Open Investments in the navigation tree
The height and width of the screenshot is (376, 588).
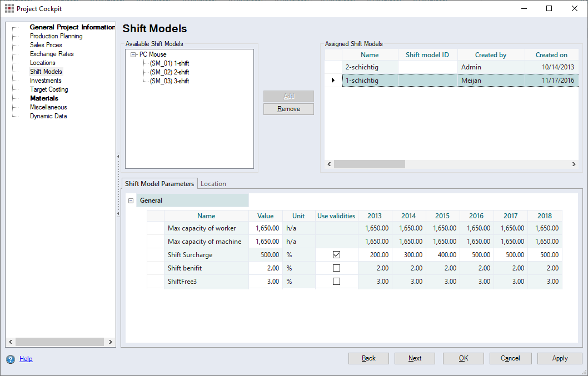click(x=46, y=81)
